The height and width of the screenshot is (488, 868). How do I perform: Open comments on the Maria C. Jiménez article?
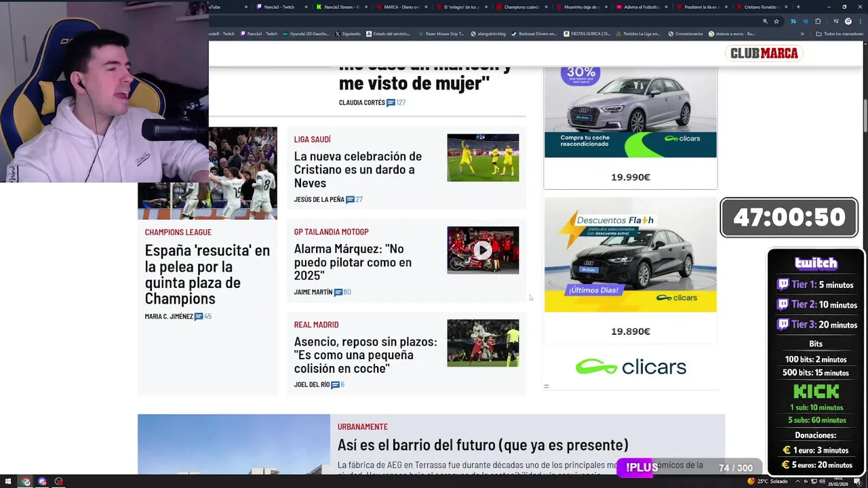tap(203, 317)
